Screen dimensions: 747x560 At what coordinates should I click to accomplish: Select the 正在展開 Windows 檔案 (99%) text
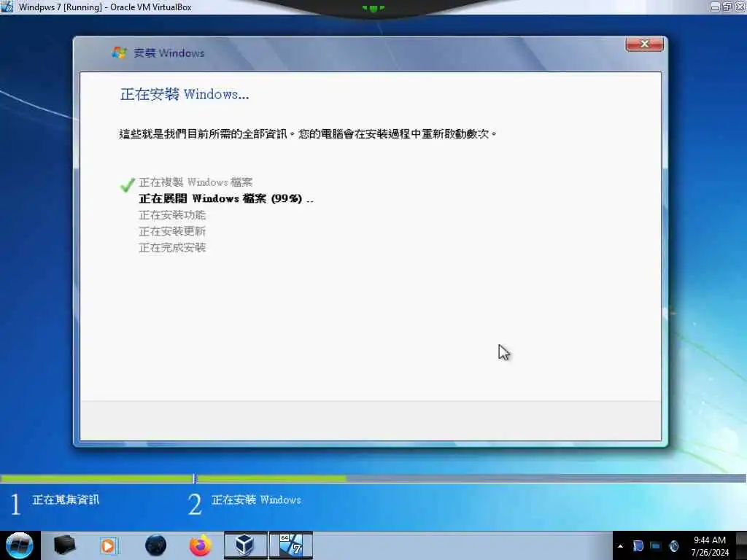(220, 198)
